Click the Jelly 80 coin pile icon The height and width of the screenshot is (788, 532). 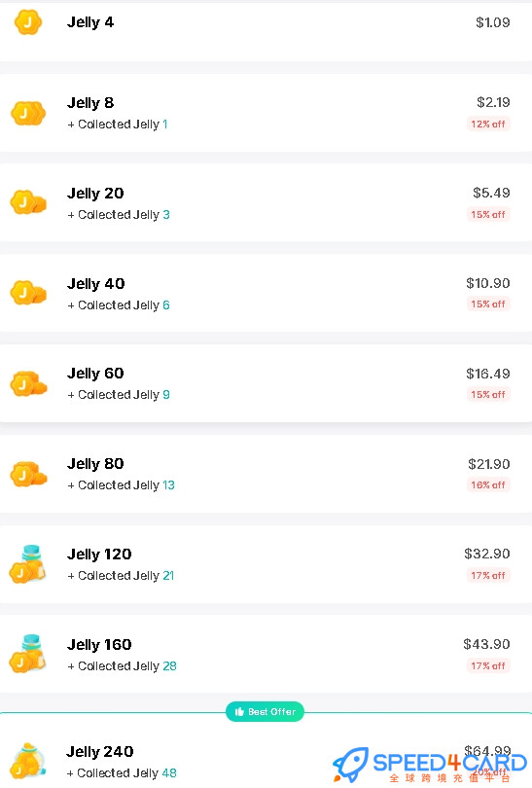28,475
